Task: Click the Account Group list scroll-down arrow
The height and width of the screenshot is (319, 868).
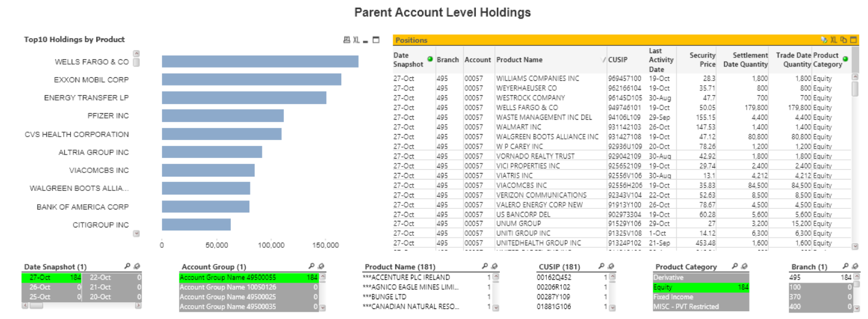Action: click(323, 308)
